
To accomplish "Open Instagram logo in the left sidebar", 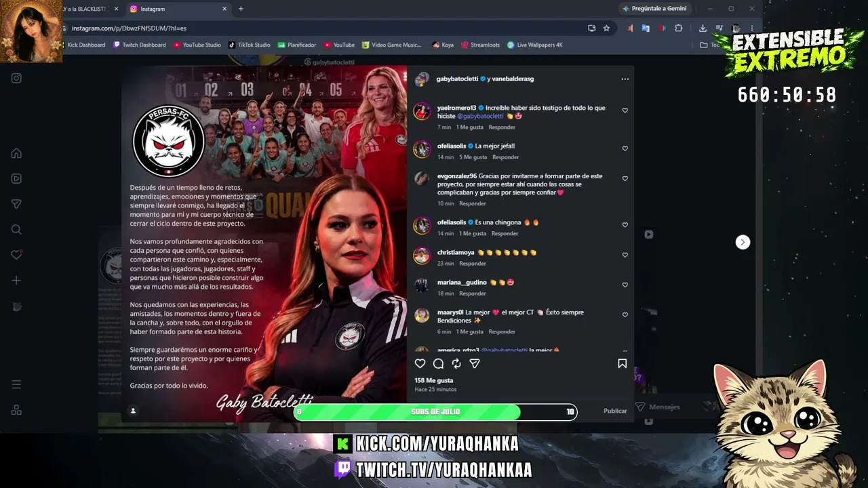I will coord(16,78).
